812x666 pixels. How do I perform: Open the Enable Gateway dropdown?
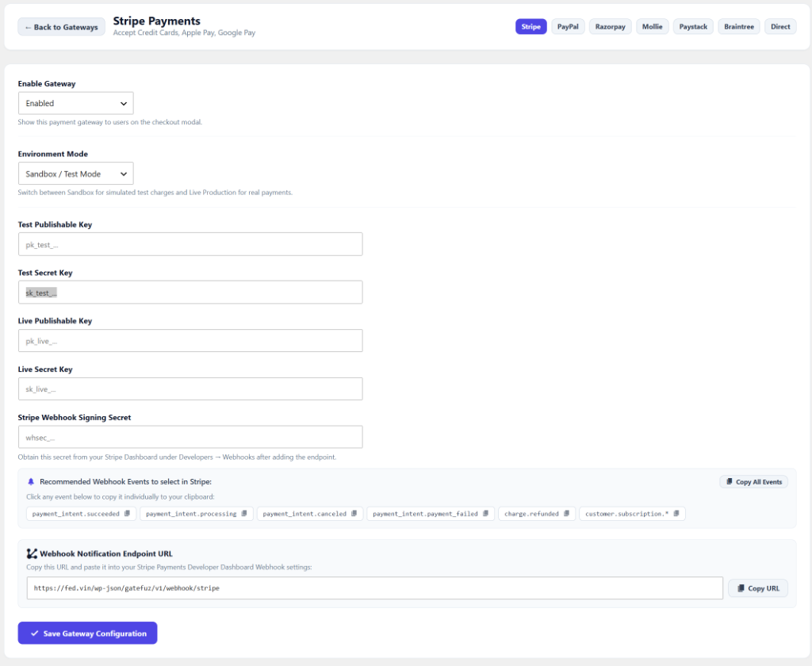click(x=75, y=103)
